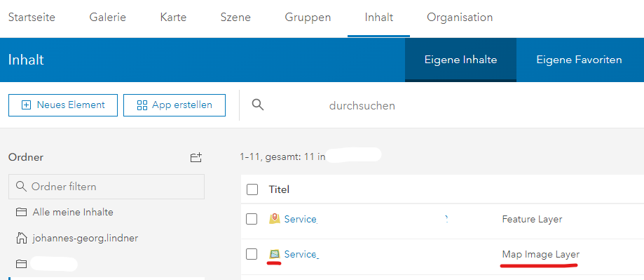Open the Eigene Favoriten tab
This screenshot has height=280, width=644.
click(x=579, y=60)
